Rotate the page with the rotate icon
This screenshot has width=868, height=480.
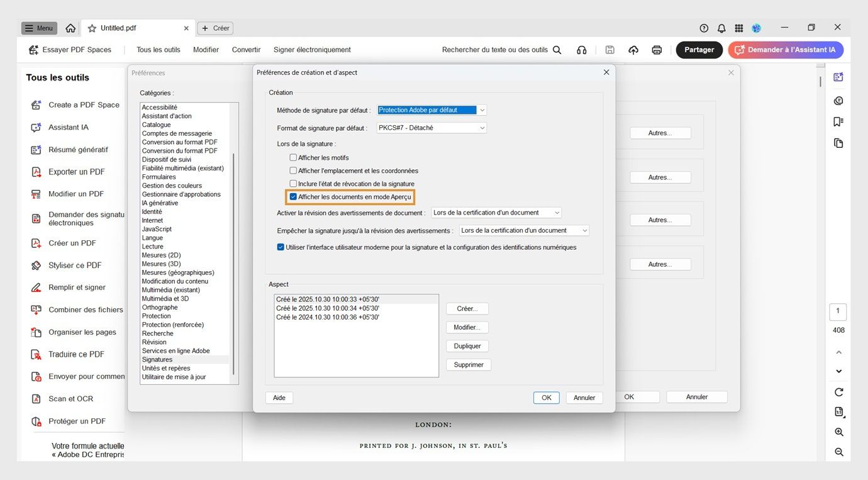(838, 392)
